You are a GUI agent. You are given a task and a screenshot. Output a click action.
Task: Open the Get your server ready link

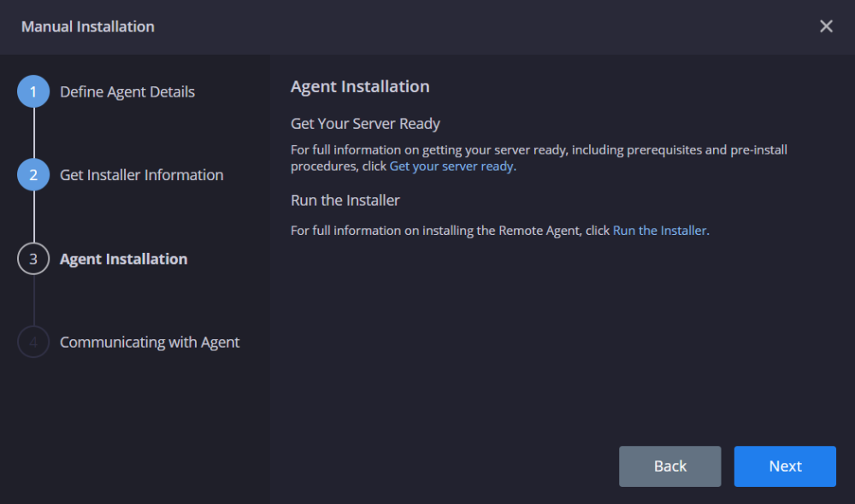click(451, 166)
